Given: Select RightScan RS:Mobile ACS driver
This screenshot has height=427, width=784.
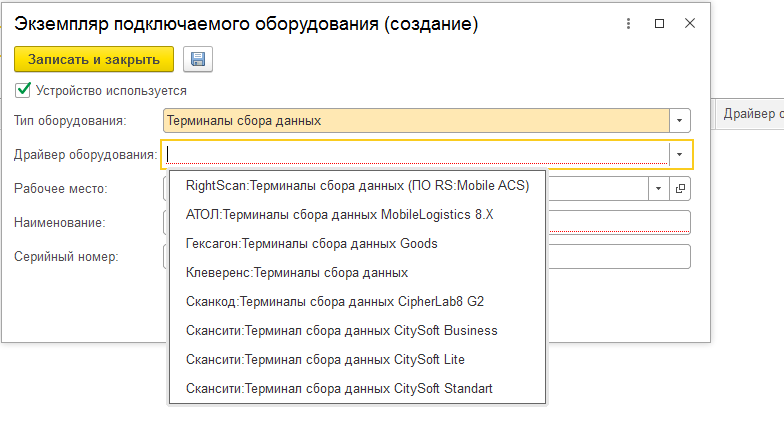Looking at the screenshot, I should (358, 186).
